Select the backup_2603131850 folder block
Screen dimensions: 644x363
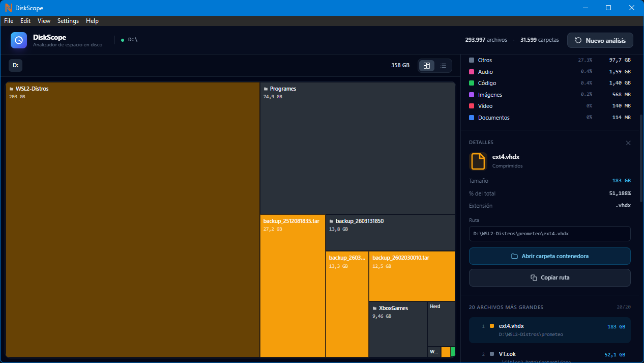coord(390,233)
